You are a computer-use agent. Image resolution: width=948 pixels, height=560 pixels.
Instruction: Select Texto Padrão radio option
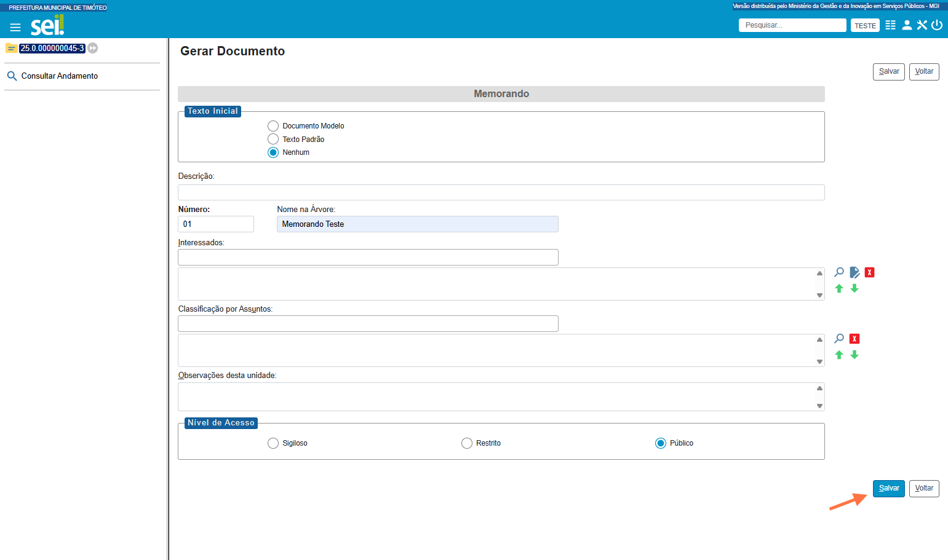(x=273, y=139)
